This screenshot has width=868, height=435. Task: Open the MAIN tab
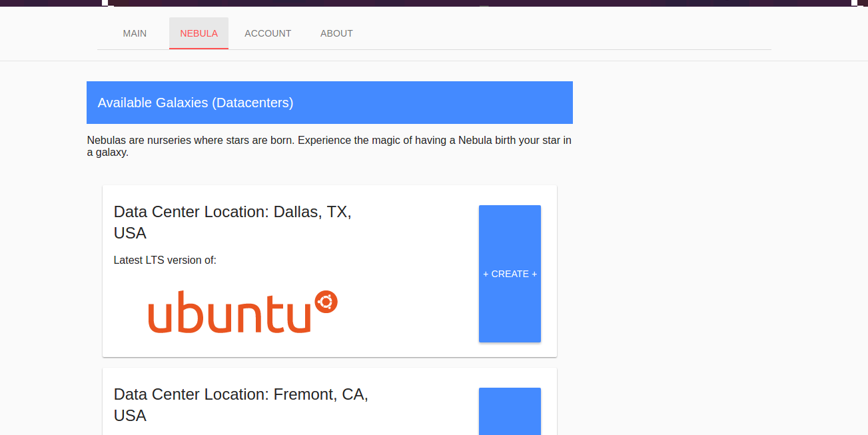[x=135, y=33]
